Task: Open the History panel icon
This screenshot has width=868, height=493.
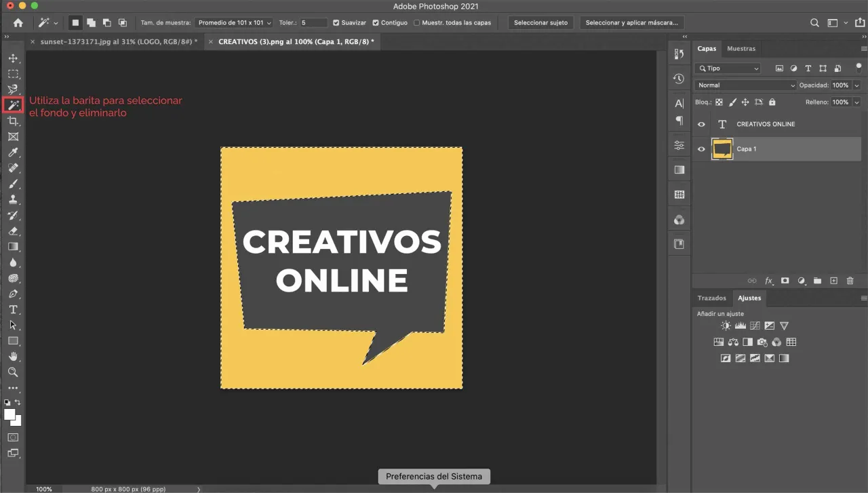Action: pyautogui.click(x=678, y=78)
